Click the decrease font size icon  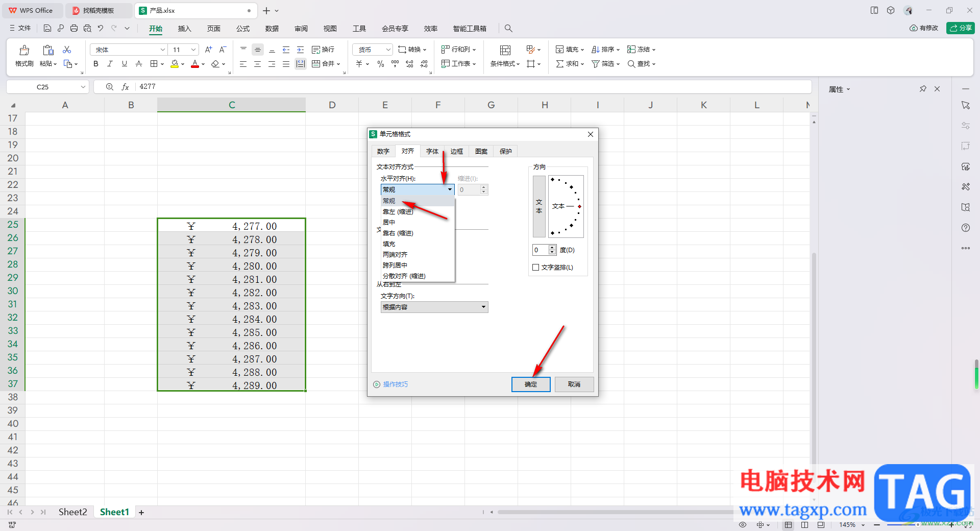tap(223, 50)
